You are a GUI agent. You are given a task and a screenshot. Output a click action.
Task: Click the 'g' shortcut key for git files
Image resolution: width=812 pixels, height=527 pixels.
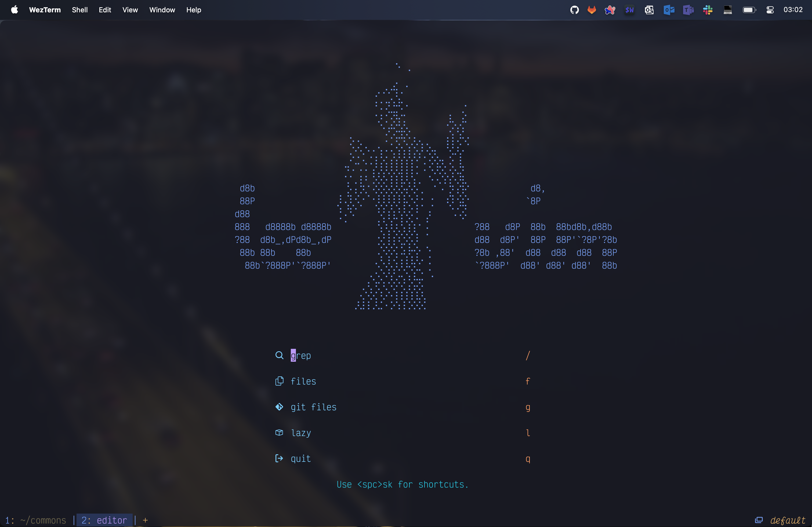pos(528,408)
